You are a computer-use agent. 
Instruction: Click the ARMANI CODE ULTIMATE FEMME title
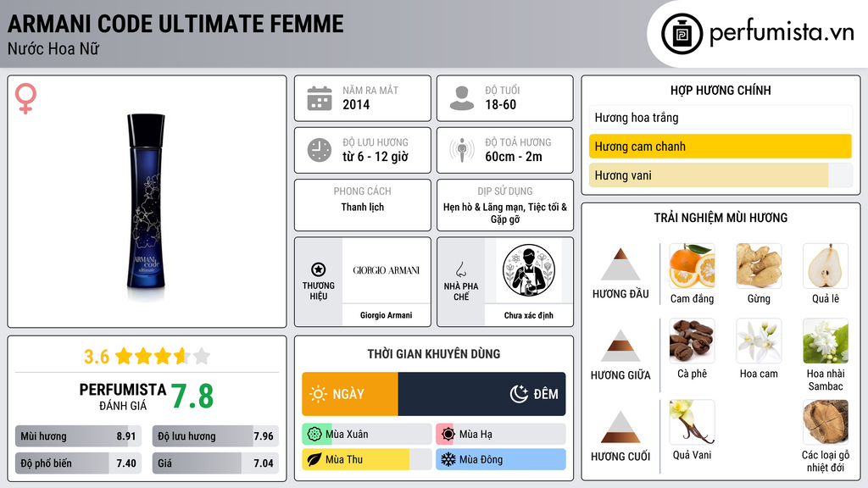(x=175, y=24)
